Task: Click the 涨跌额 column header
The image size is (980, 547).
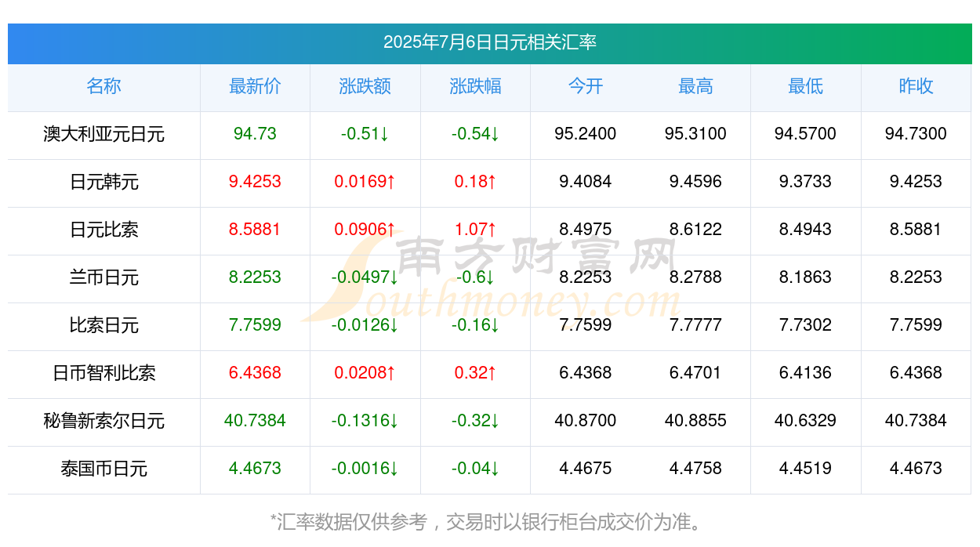Action: click(x=365, y=86)
